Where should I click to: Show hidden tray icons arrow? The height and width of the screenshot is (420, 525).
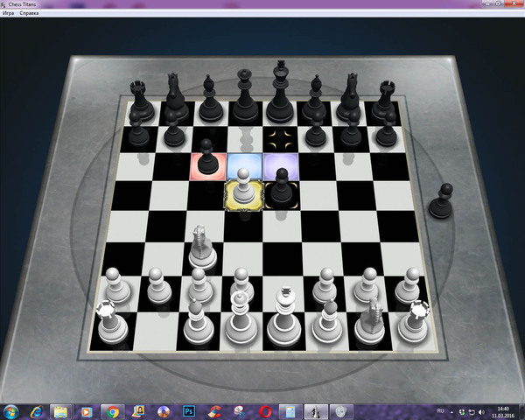click(x=451, y=412)
